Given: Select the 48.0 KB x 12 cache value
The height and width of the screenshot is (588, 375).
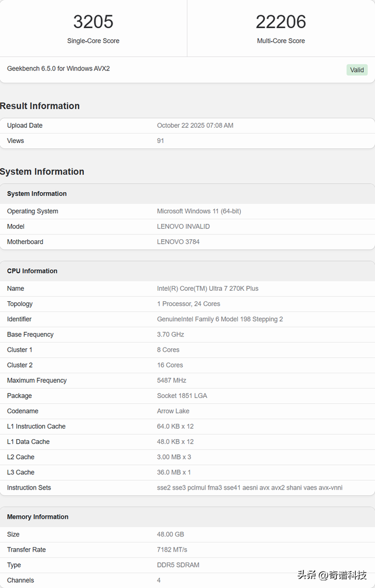Looking at the screenshot, I should (x=175, y=442).
